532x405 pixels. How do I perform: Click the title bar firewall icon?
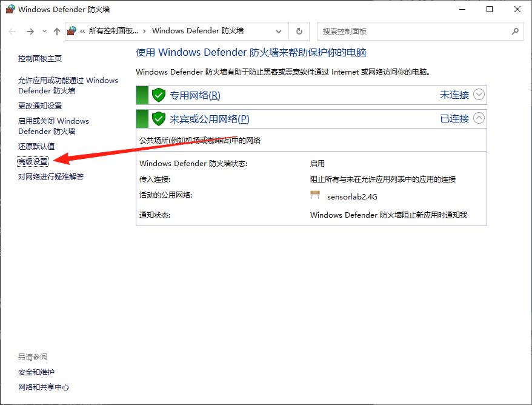click(x=10, y=9)
